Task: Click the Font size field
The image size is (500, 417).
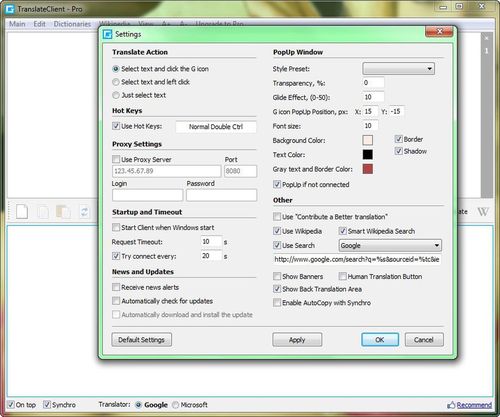Action: (x=371, y=126)
